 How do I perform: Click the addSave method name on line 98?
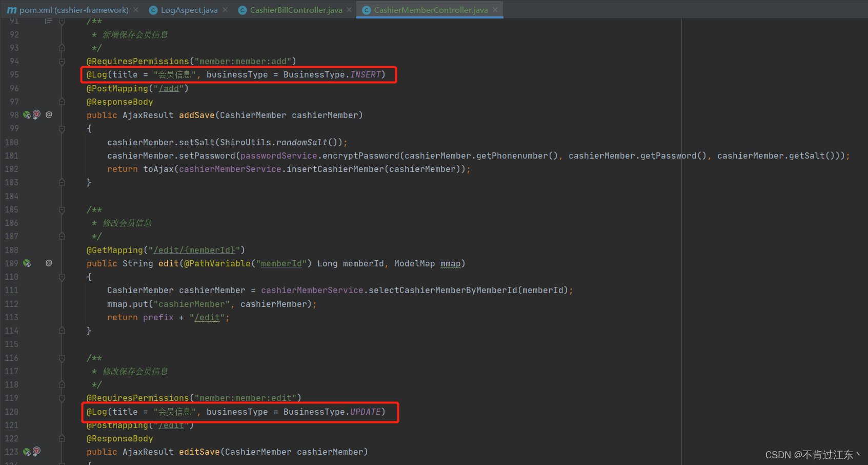tap(196, 115)
